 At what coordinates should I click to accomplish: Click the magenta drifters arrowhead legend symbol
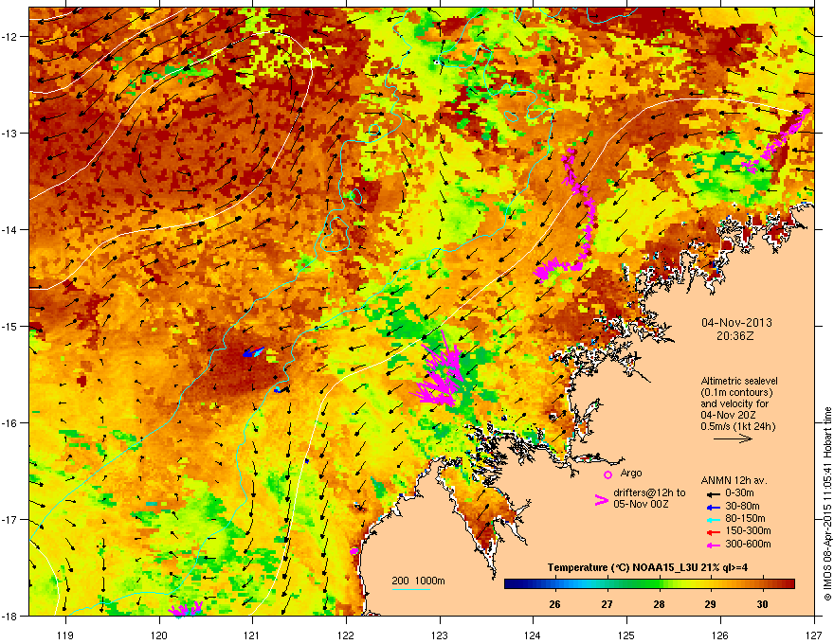(x=601, y=500)
